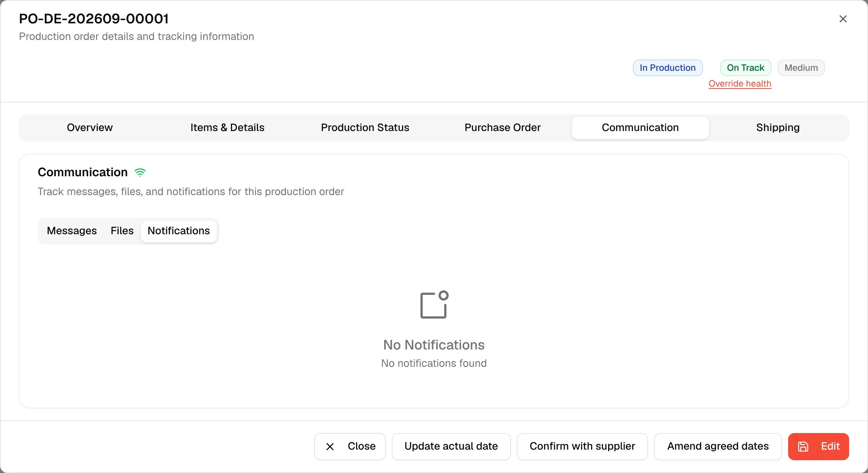The width and height of the screenshot is (868, 473).
Task: Show the Messages sub-tab
Action: [x=72, y=231]
